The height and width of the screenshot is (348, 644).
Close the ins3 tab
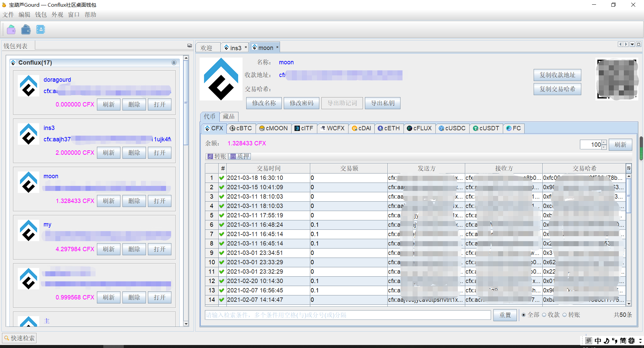[246, 47]
